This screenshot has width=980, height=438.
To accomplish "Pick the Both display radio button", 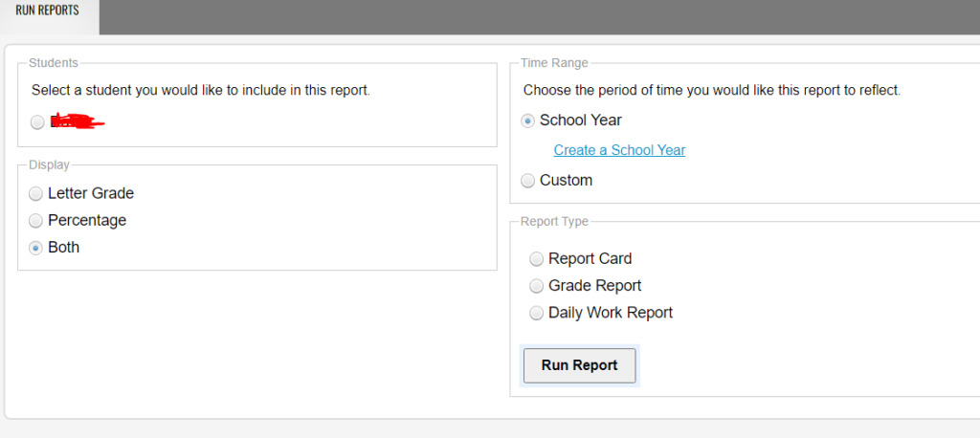I will pos(36,248).
